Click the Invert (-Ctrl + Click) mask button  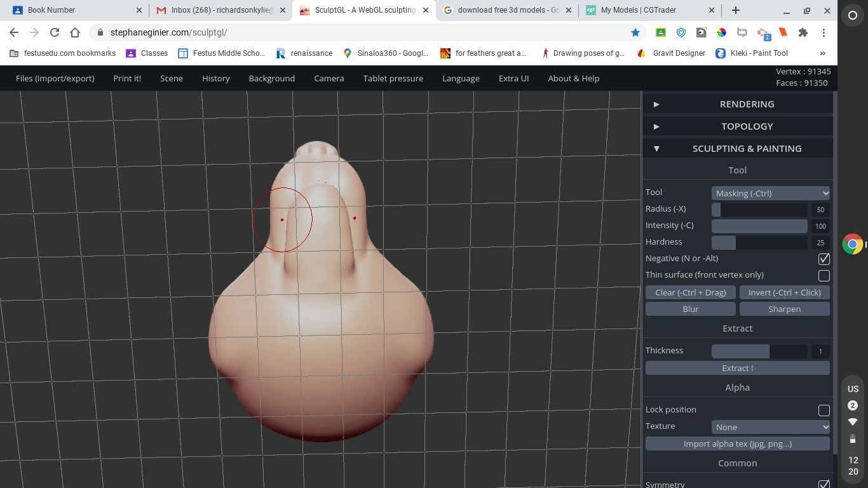(x=785, y=292)
